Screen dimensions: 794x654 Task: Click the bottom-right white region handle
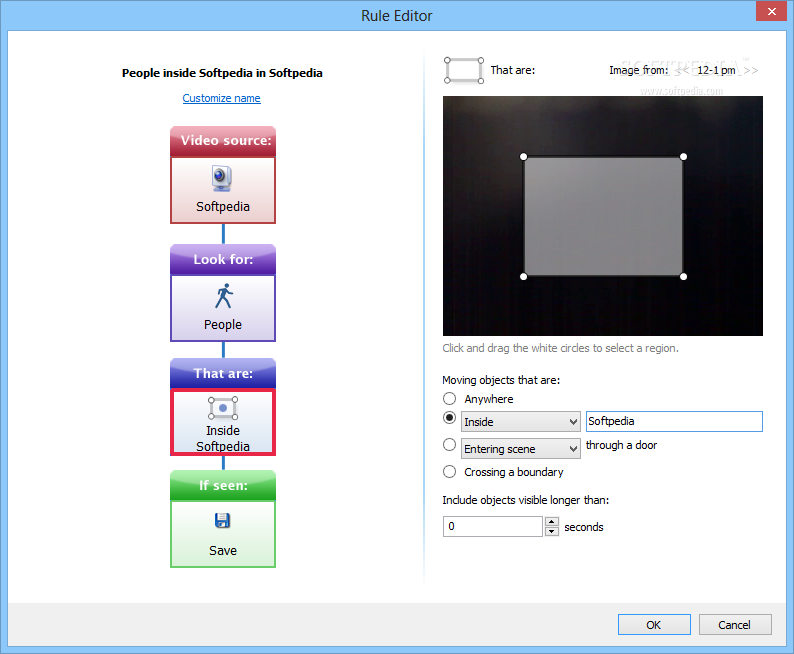(684, 276)
